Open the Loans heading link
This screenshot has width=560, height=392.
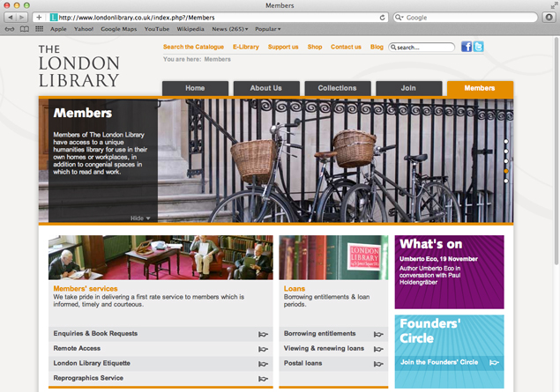[x=295, y=289]
